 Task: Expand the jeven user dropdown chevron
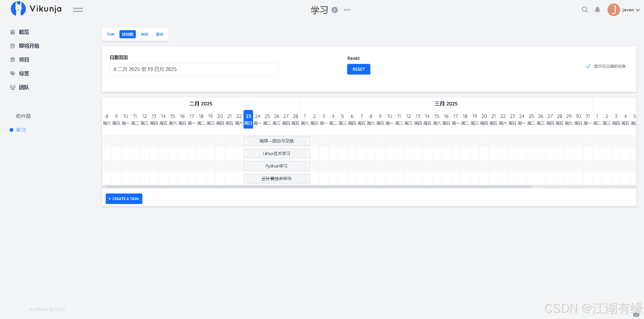[638, 10]
